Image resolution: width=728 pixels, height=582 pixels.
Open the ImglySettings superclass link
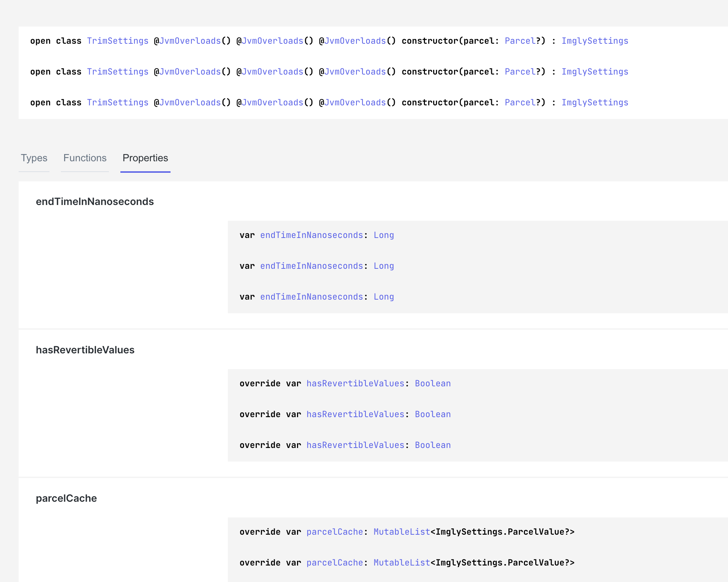(x=595, y=40)
